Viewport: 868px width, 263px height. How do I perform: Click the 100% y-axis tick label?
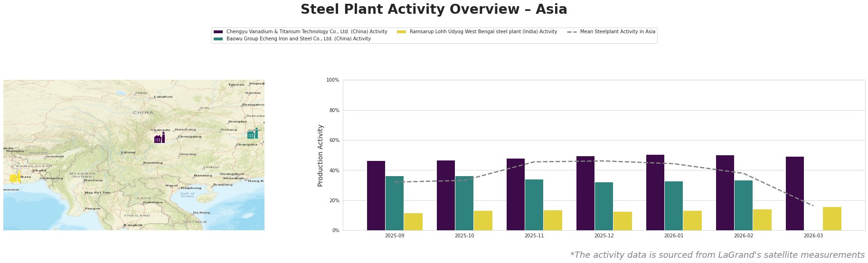pos(332,80)
